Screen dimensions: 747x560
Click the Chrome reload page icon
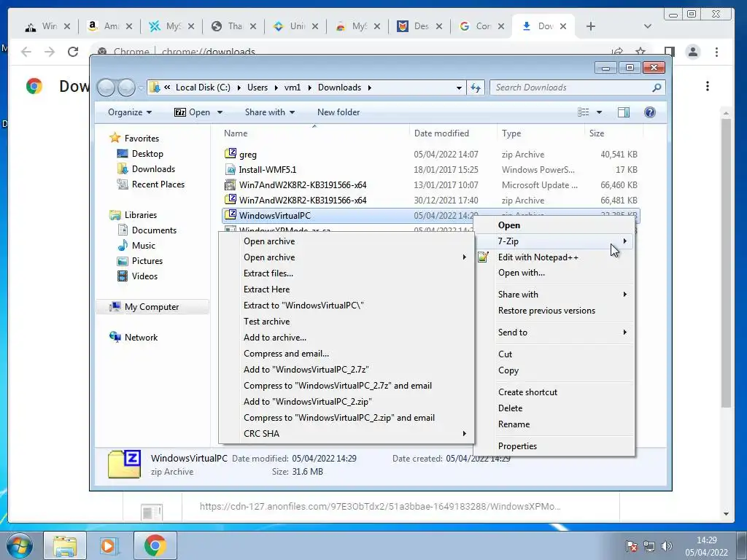coord(73,52)
